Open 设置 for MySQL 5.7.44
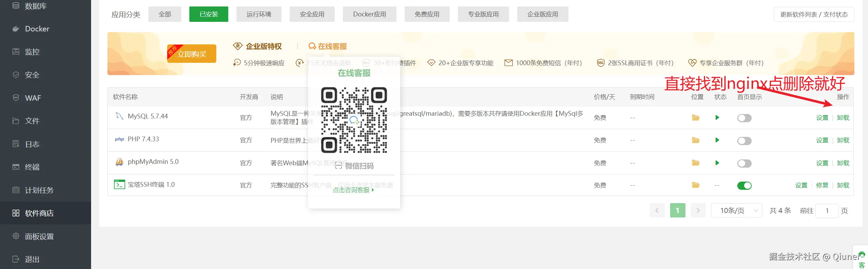Screen dimensions: 868x269 (x=822, y=118)
